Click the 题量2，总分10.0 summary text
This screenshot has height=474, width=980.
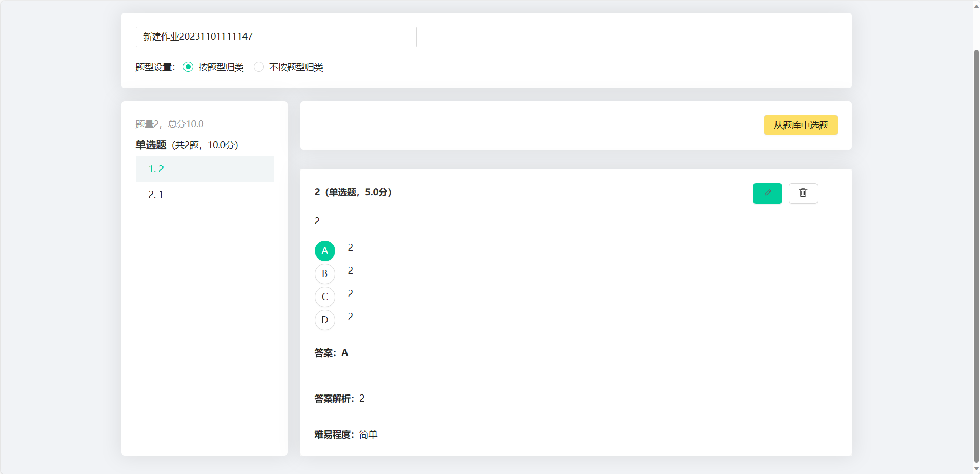(x=170, y=124)
